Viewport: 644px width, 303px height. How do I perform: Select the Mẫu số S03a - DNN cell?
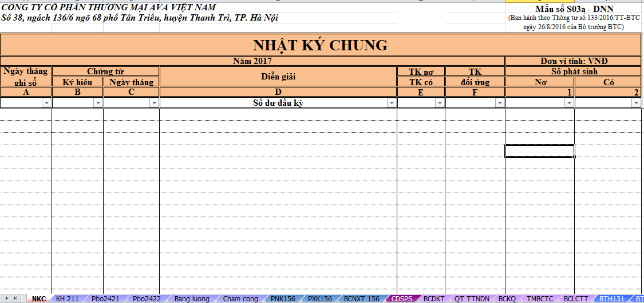pos(574,9)
